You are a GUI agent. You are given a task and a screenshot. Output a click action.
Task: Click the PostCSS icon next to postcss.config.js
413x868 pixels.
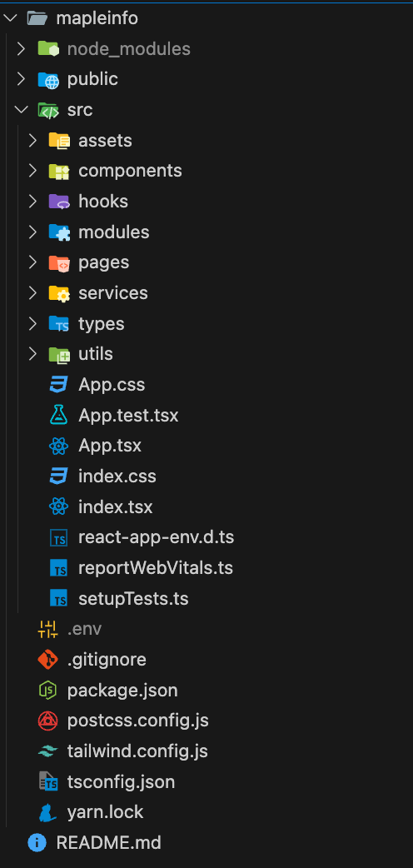point(47,721)
